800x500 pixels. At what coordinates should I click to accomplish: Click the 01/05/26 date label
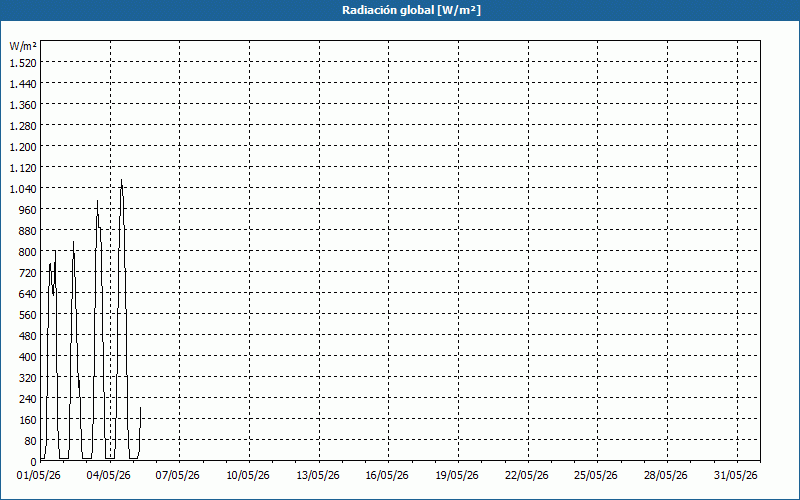[x=39, y=476]
